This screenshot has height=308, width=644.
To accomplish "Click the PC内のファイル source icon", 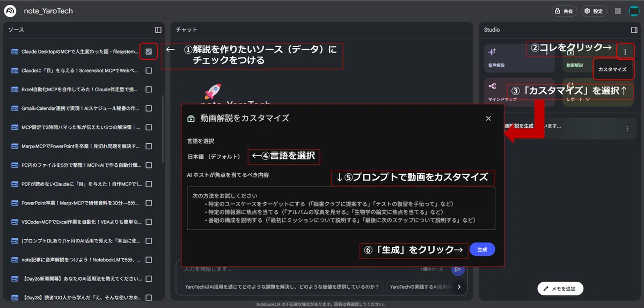I will [x=14, y=165].
